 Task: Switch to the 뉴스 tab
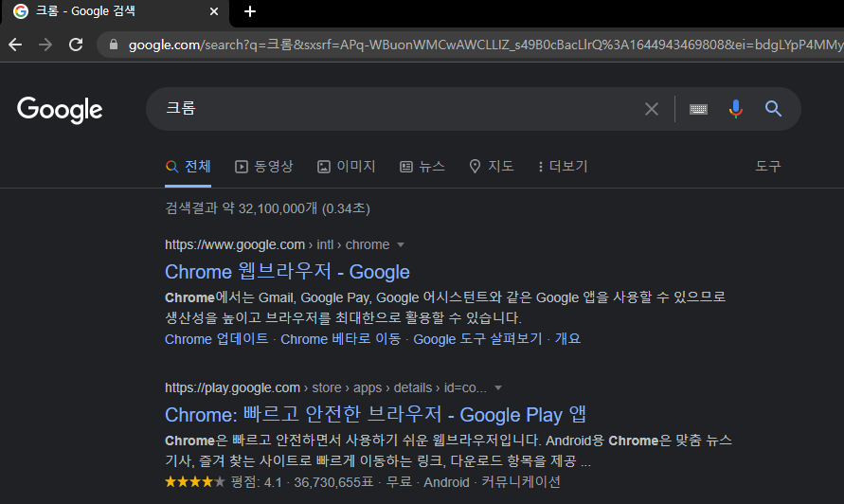click(422, 167)
